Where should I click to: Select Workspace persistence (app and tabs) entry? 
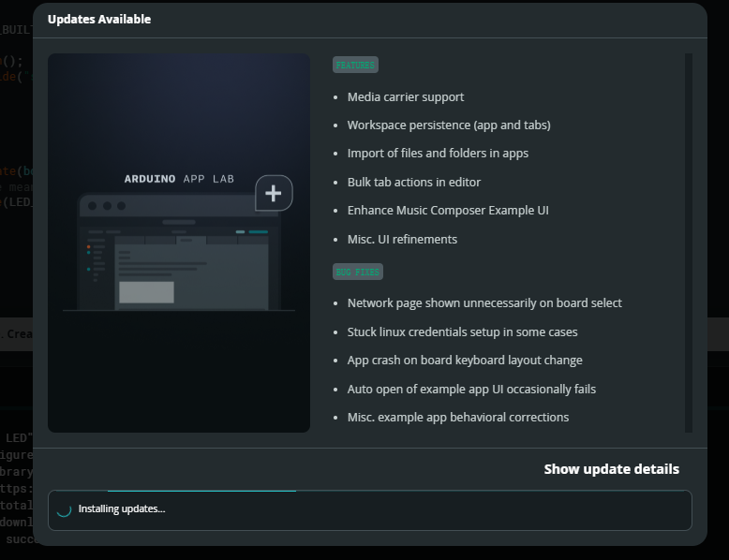(x=449, y=125)
